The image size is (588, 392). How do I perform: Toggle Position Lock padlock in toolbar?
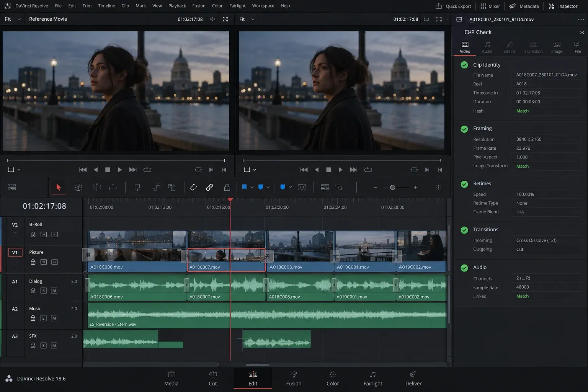pos(227,187)
